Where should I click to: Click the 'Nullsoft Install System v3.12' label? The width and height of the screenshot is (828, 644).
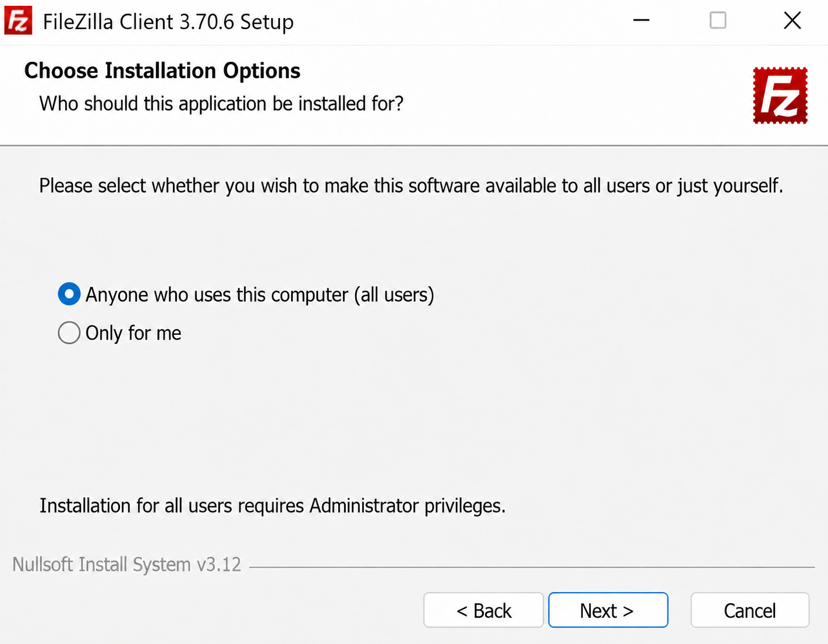[126, 564]
